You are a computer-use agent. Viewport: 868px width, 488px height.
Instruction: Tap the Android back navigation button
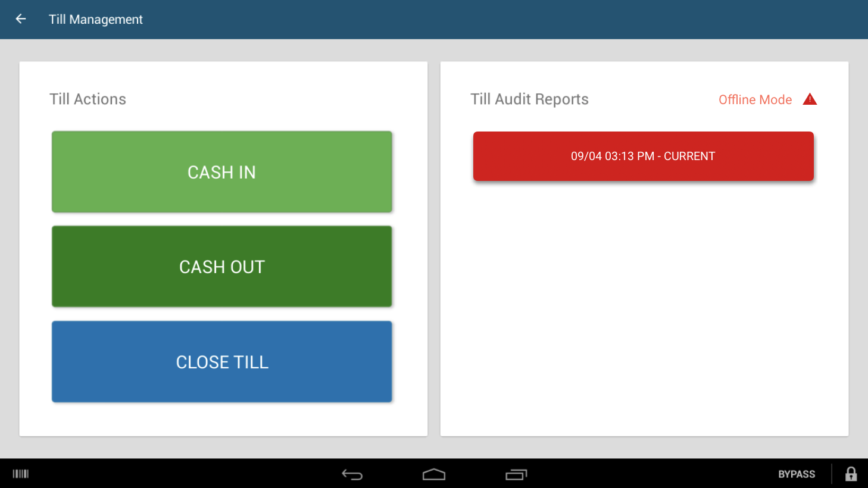click(x=352, y=474)
